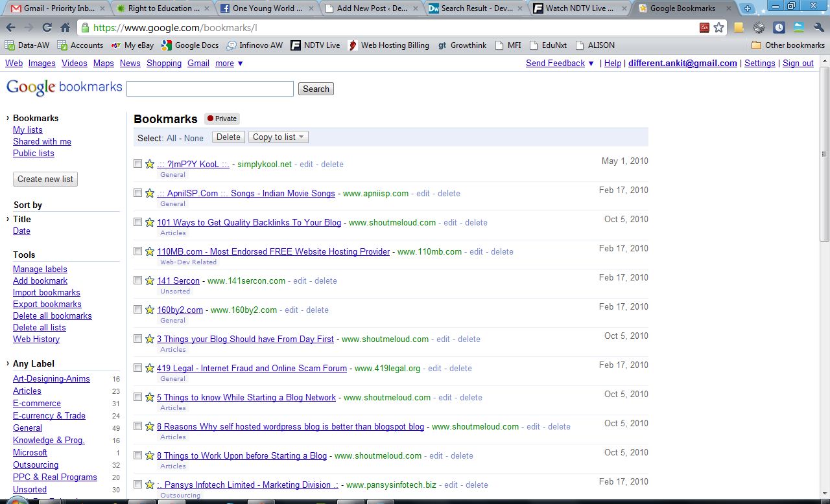Open Growthink bookmark bar shortcut

coord(462,45)
